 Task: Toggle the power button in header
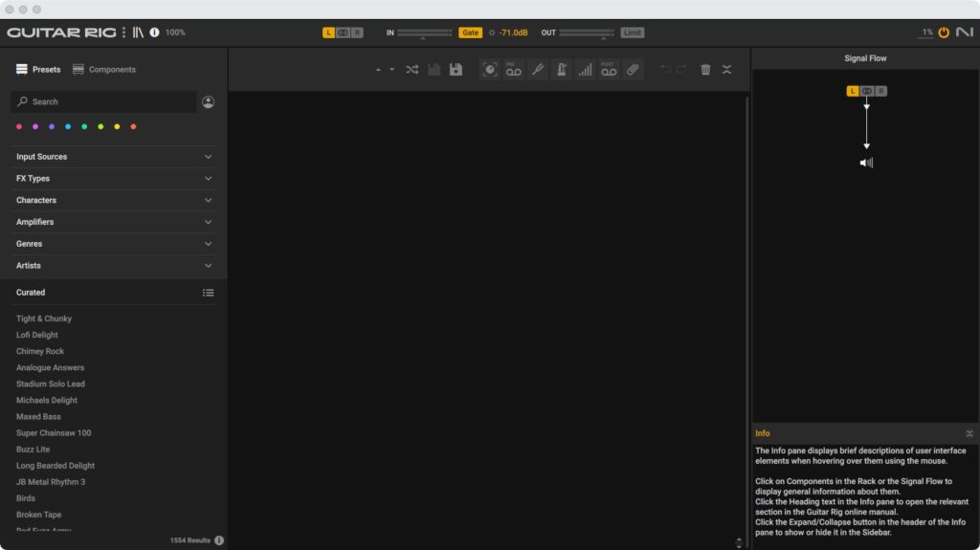click(x=944, y=32)
